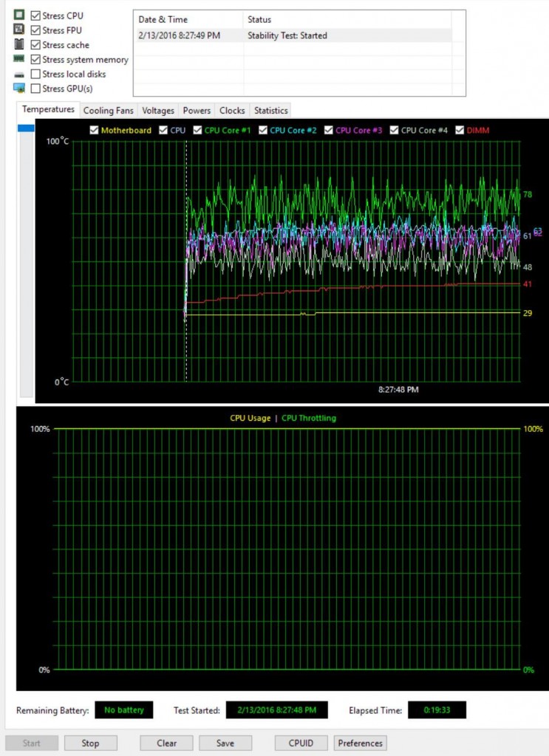The width and height of the screenshot is (549, 756).
Task: Toggle the CPU temperature graph checkbox
Action: pyautogui.click(x=163, y=130)
